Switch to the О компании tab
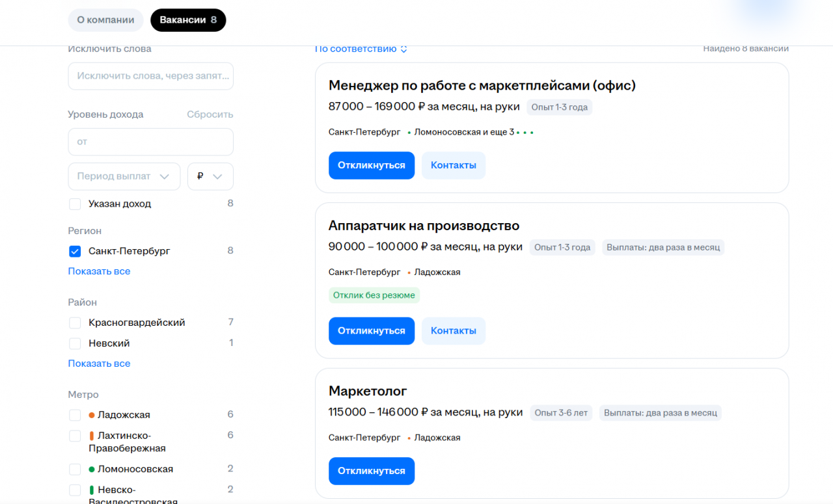The width and height of the screenshot is (833, 504). pyautogui.click(x=105, y=20)
